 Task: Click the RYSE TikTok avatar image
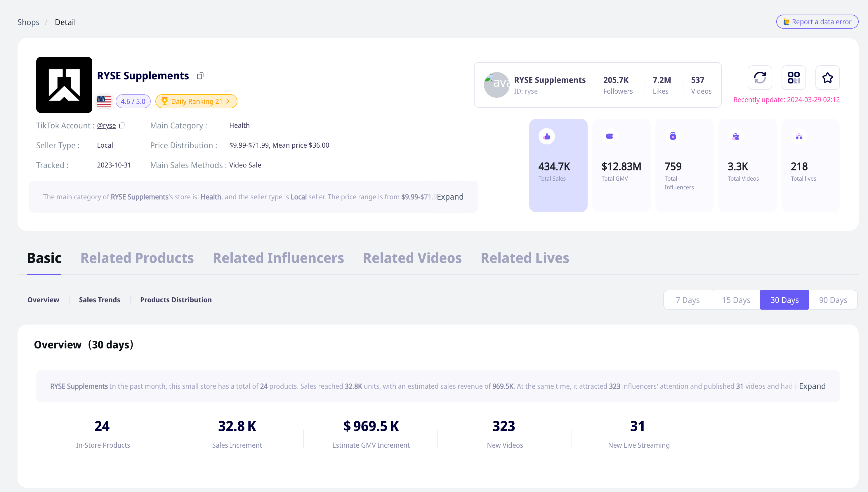497,85
